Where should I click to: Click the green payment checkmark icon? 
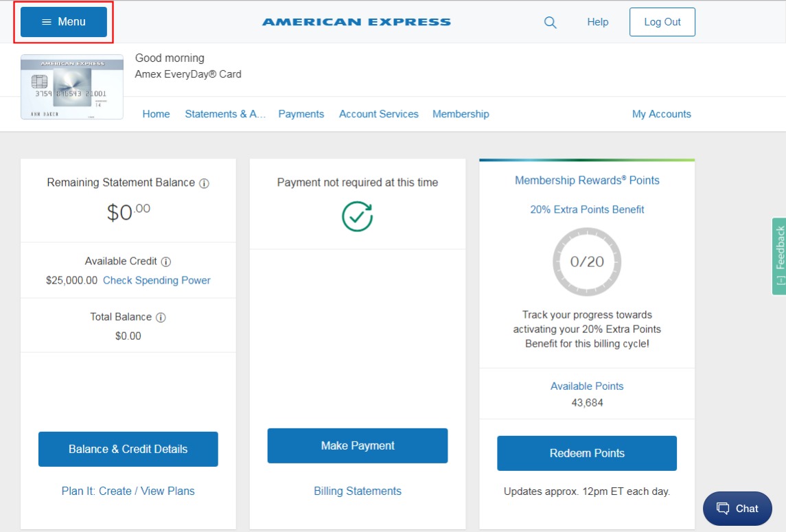tap(358, 217)
